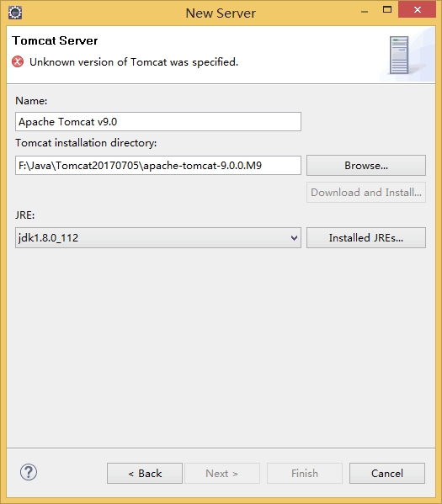Image resolution: width=442 pixels, height=504 pixels.
Task: Click the Next > button
Action: click(x=222, y=473)
